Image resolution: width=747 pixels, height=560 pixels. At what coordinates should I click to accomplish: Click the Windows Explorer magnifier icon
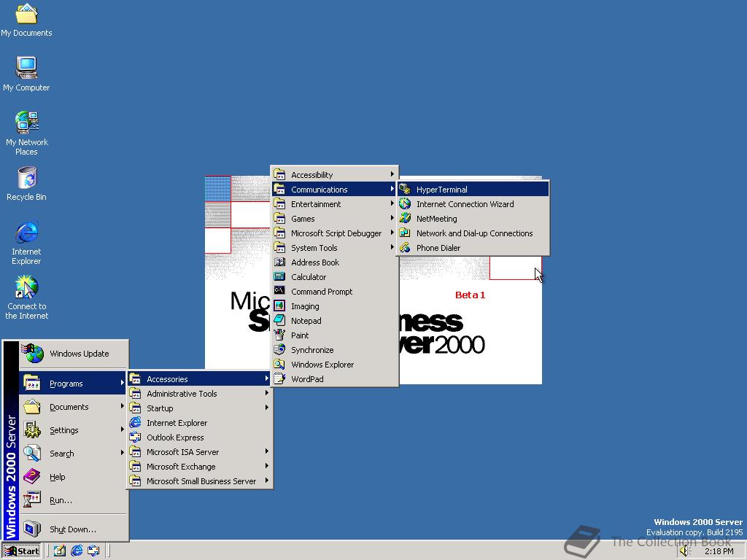tap(279, 365)
